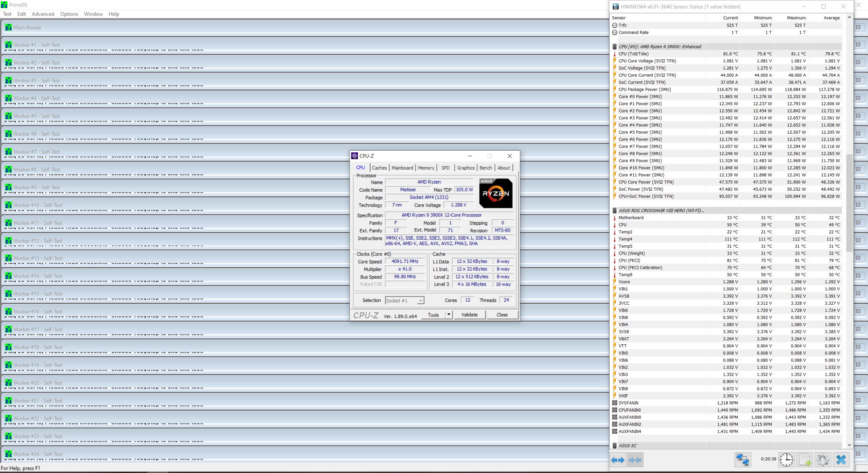
Task: Click HWiNFO reset clock icon
Action: click(786, 460)
